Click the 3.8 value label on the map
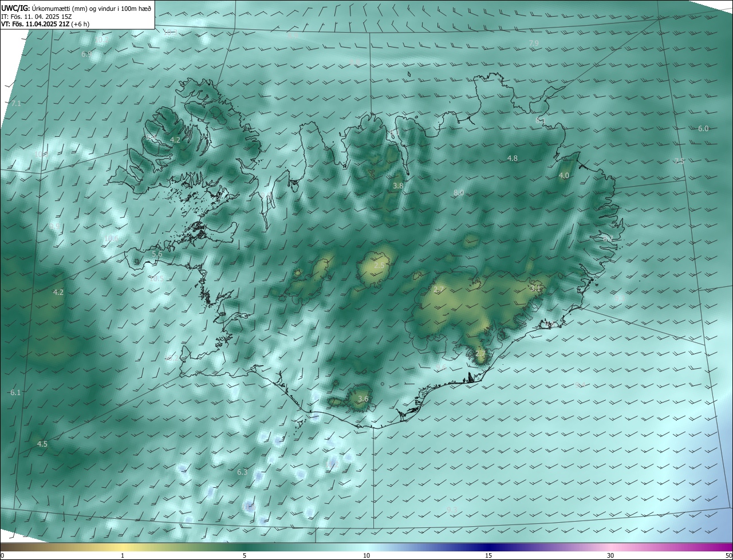 (x=398, y=186)
